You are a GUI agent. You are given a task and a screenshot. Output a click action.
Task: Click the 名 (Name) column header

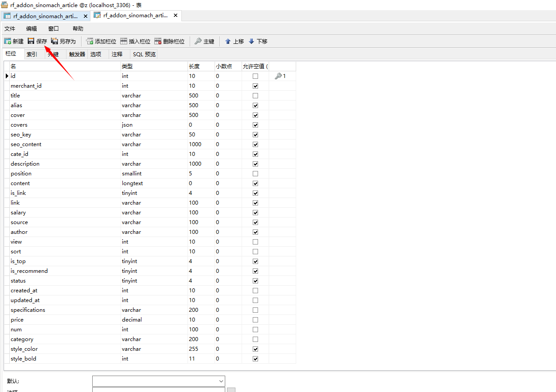pyautogui.click(x=65, y=66)
